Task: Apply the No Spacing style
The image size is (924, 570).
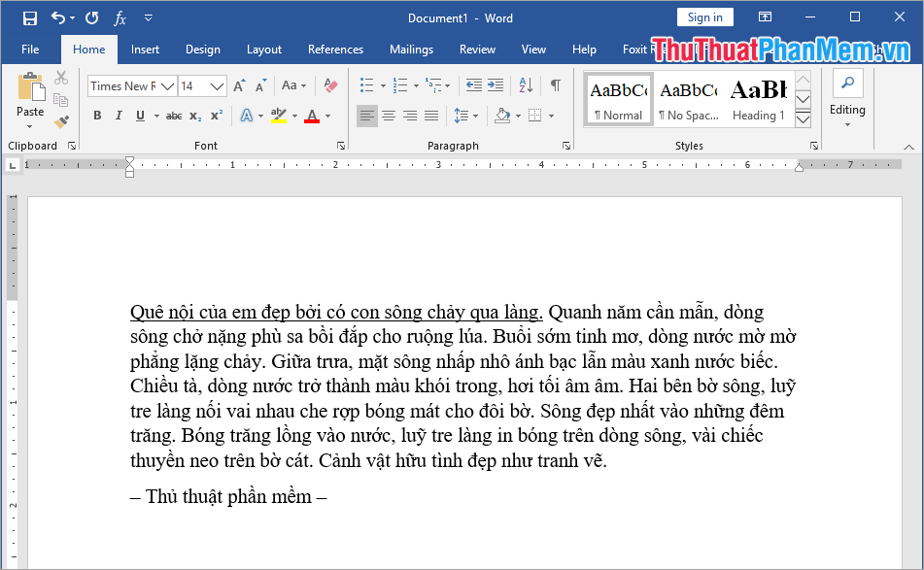Action: [x=688, y=99]
